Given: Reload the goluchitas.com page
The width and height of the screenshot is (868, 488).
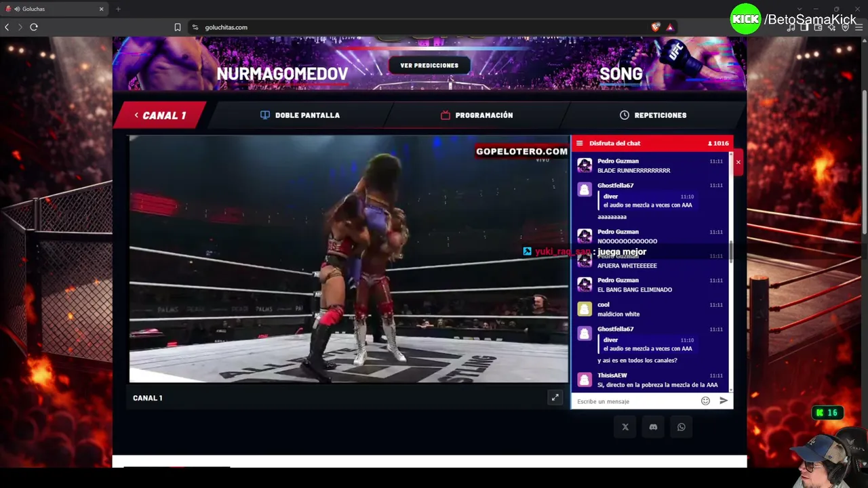Looking at the screenshot, I should pos(34,27).
